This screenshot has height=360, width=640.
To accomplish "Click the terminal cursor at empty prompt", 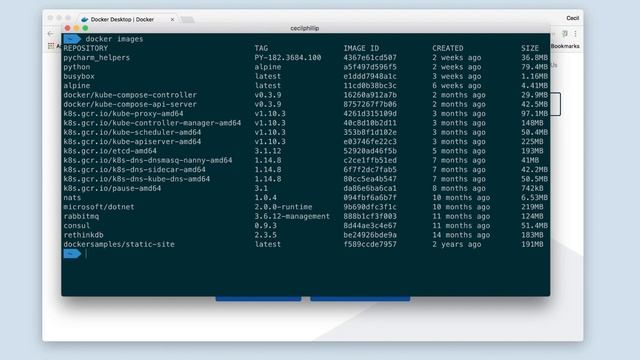I will pyautogui.click(x=86, y=254).
